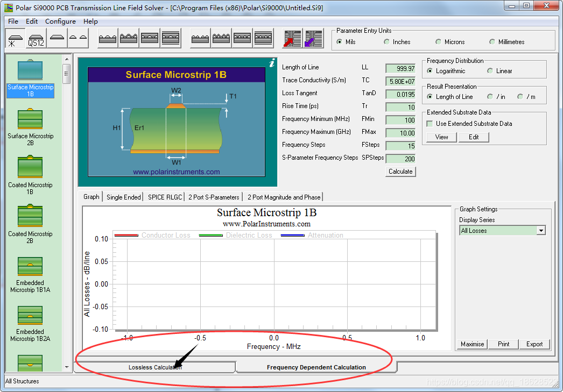
Task: Open the Edit menu in menu bar
Action: (32, 22)
